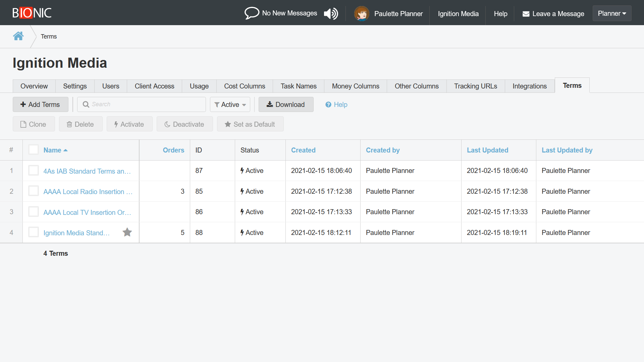Click the Search terms input field
The image size is (644, 362).
[142, 105]
